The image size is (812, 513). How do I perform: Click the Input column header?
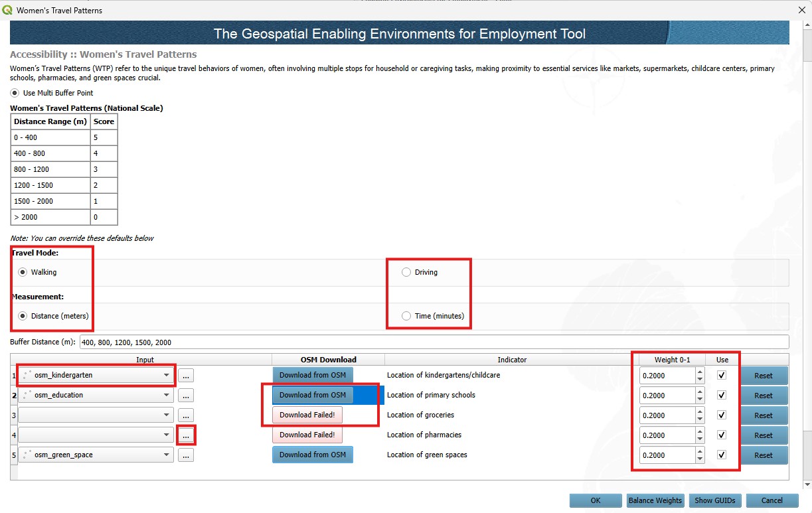point(145,360)
